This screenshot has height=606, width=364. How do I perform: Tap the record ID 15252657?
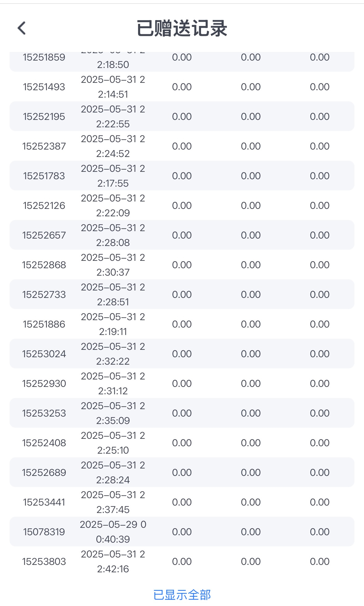[44, 235]
